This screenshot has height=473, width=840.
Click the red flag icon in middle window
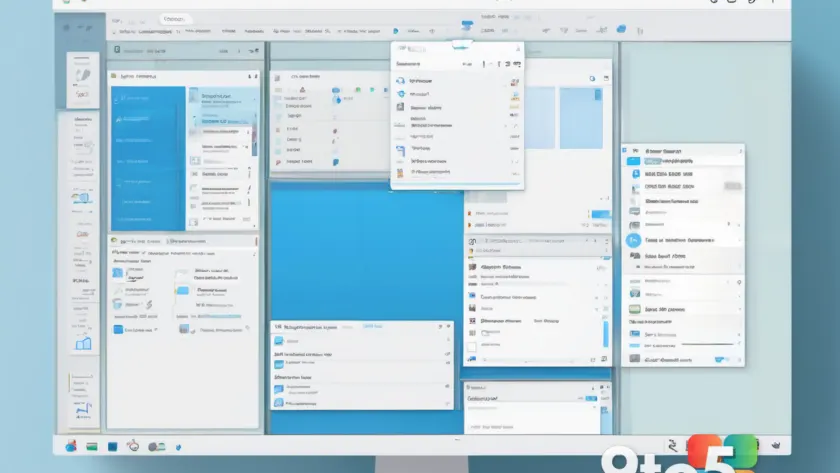[x=278, y=162]
